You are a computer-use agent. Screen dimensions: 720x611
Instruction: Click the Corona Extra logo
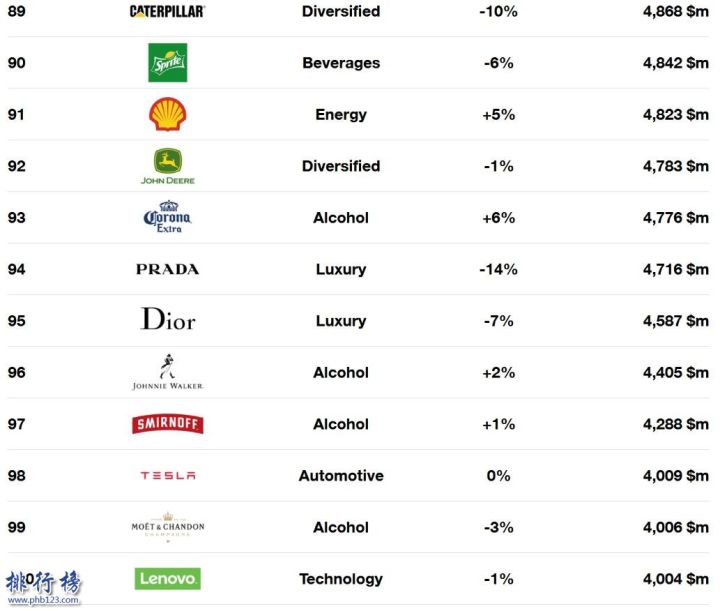168,217
